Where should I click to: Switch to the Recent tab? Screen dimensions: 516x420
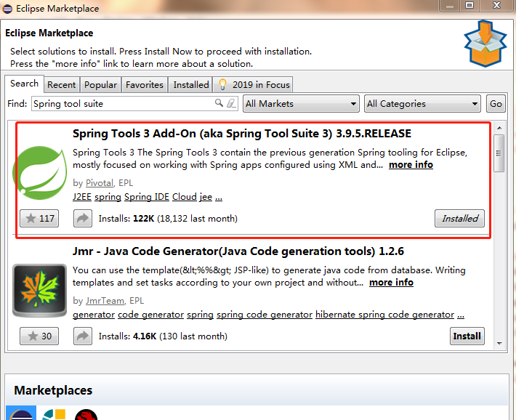pos(62,85)
